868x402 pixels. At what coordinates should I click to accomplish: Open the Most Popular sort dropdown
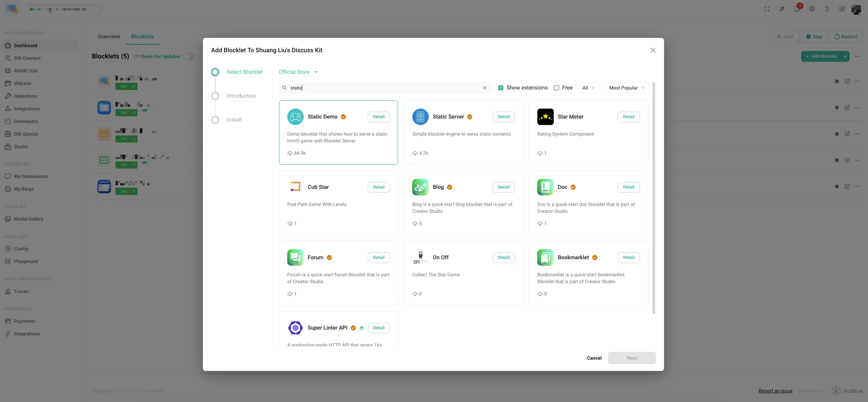tap(626, 88)
